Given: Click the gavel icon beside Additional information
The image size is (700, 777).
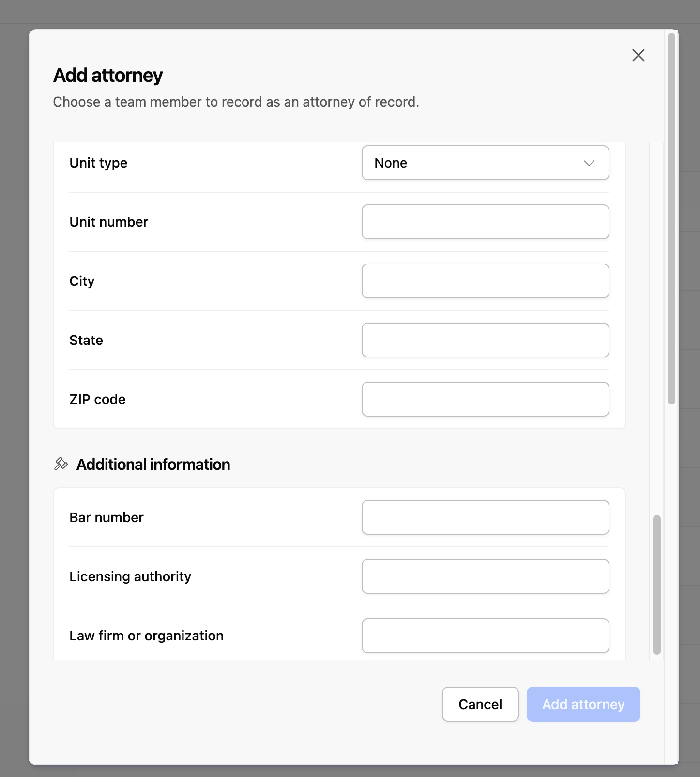Looking at the screenshot, I should tap(61, 464).
